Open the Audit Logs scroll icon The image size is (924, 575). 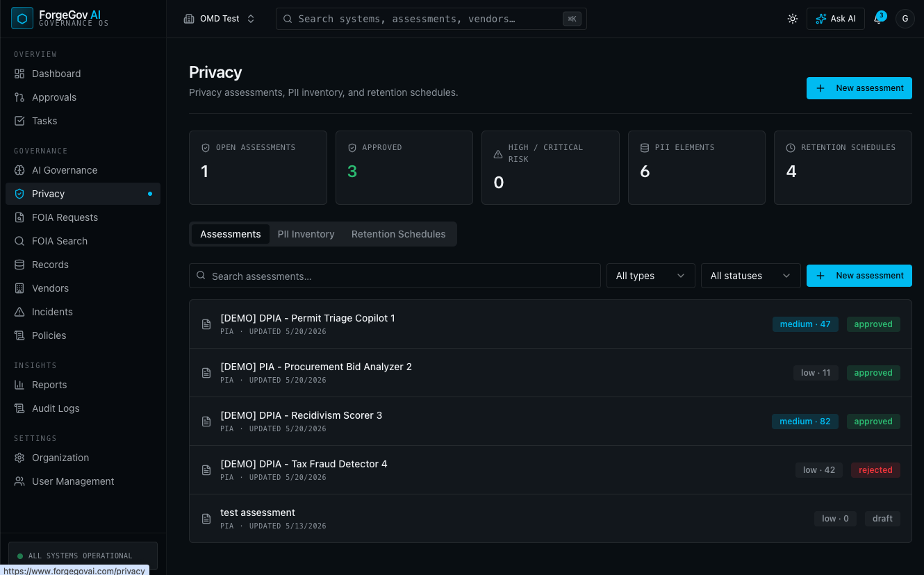19,408
